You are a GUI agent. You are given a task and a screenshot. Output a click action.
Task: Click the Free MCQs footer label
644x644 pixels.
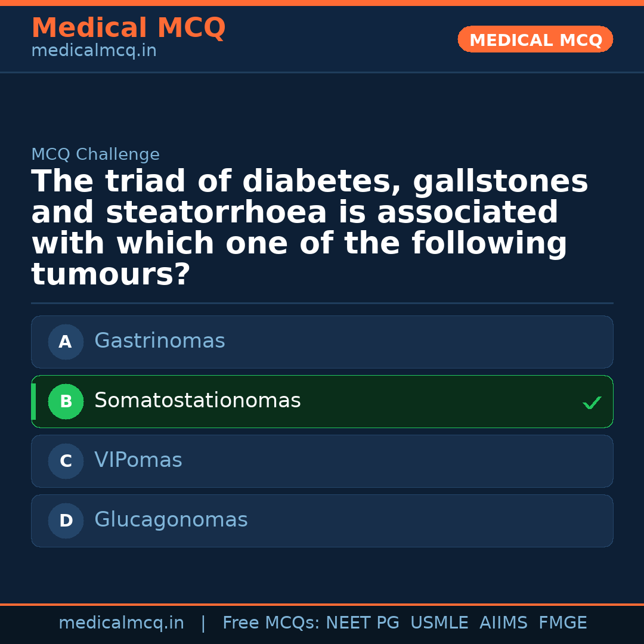coord(271,623)
